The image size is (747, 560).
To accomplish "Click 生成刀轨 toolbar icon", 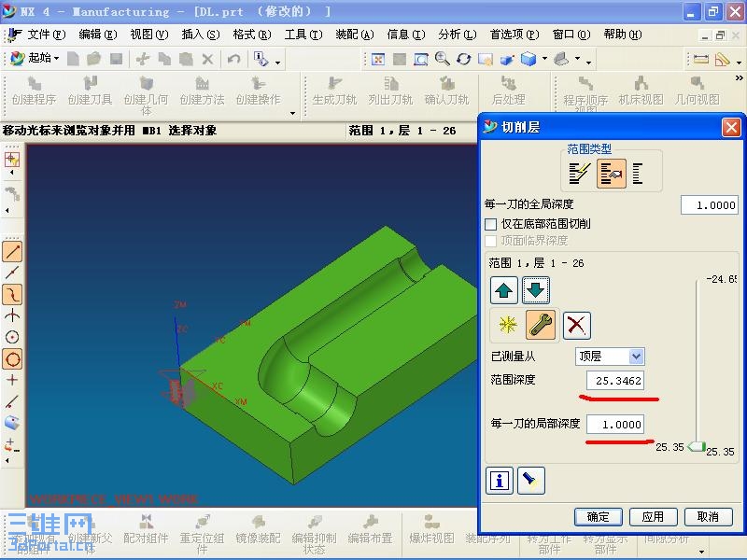I will pos(334,91).
